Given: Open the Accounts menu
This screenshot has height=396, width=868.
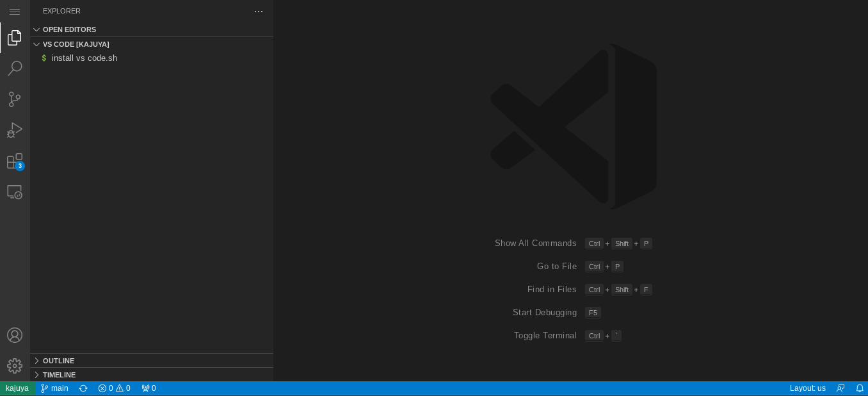Looking at the screenshot, I should coord(15,335).
